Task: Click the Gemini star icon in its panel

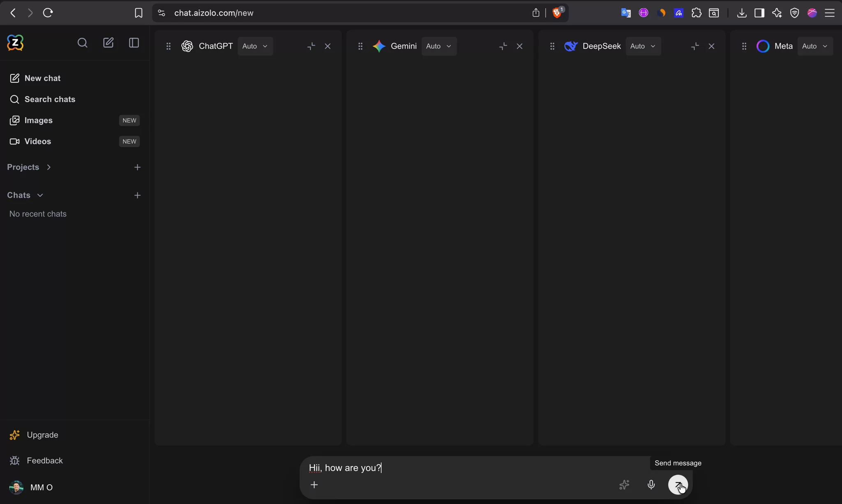Action: pos(379,46)
